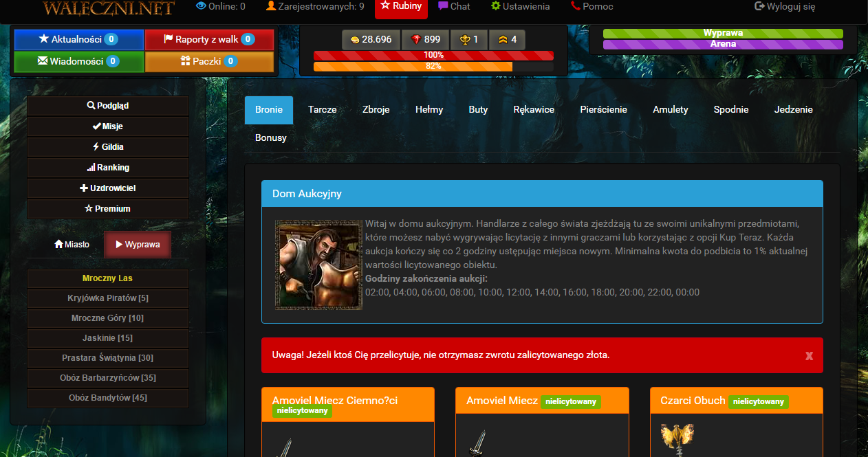Select Jaskinie [15] location

[x=108, y=338]
